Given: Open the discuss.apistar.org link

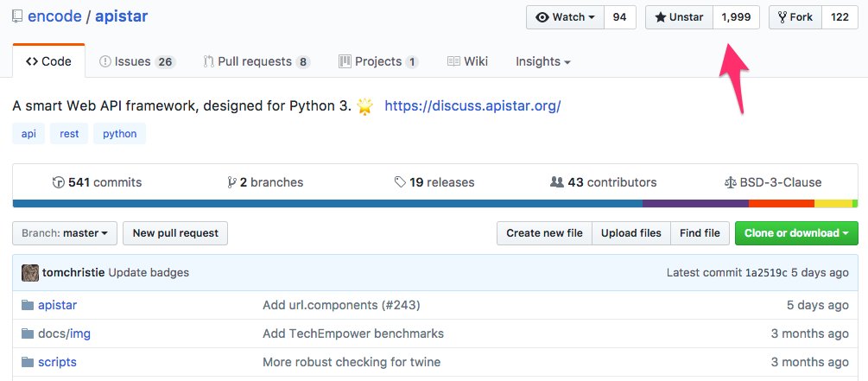Looking at the screenshot, I should click(x=472, y=105).
